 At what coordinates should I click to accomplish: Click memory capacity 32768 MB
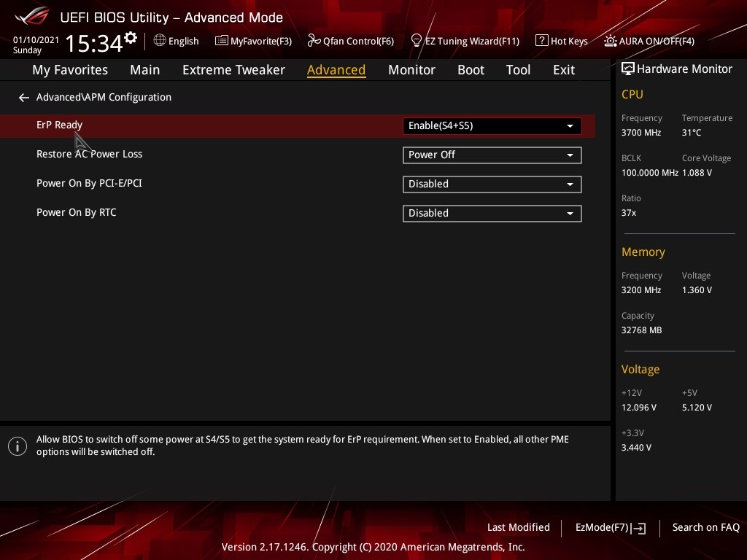[641, 330]
